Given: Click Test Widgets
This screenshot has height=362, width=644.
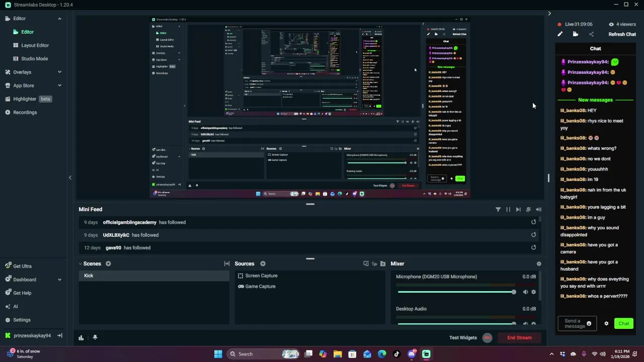Looking at the screenshot, I should click(463, 338).
